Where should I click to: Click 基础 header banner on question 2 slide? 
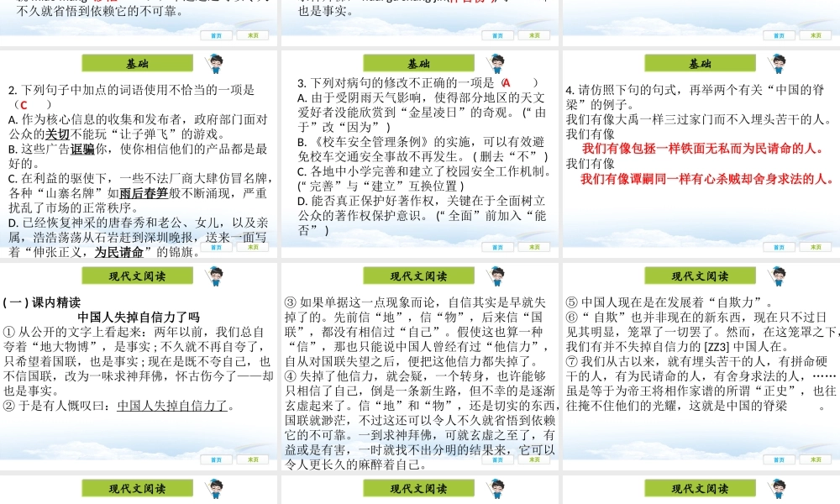tap(137, 64)
